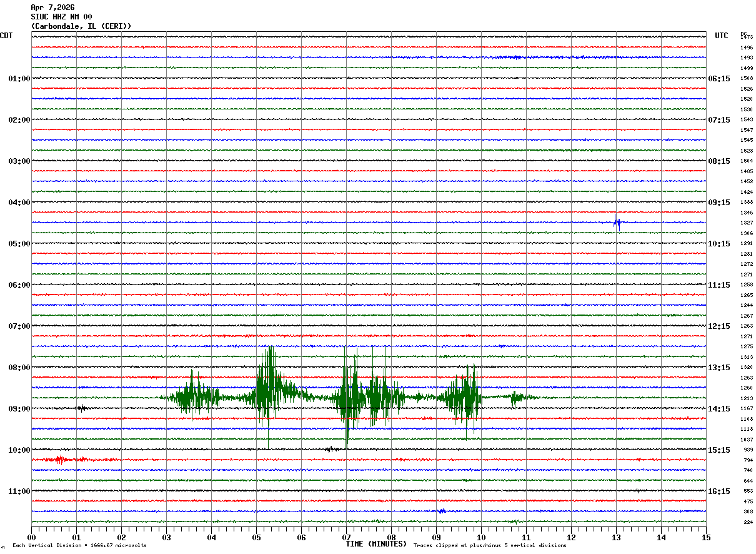Select the "Traces clipped at plus/minus 5 vertical divisions" note
This screenshot has height=554, width=756.
[x=490, y=546]
